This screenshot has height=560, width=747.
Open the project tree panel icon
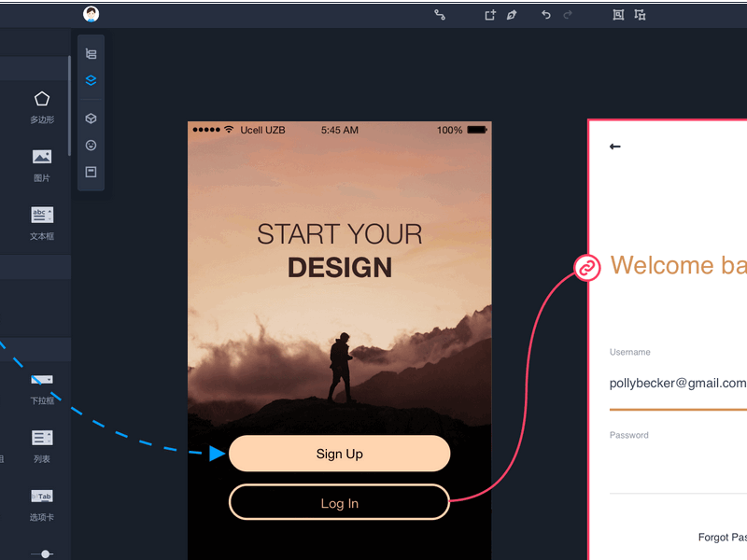pyautogui.click(x=91, y=53)
